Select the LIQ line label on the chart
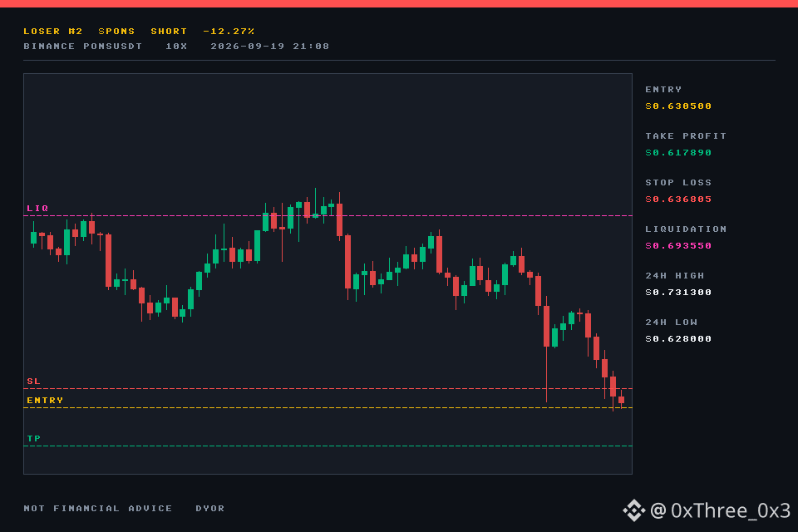Screen dimensions: 798x532 click(37, 208)
